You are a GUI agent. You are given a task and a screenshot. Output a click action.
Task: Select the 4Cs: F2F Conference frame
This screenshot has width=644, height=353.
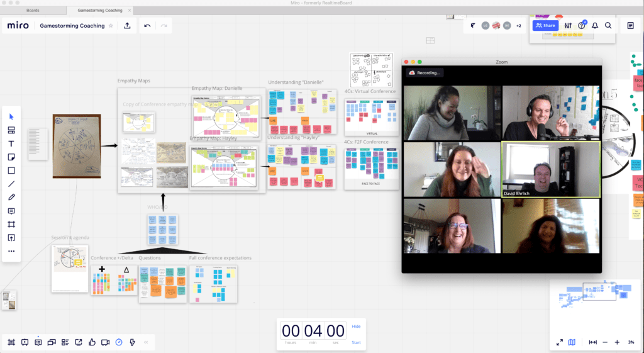point(371,167)
